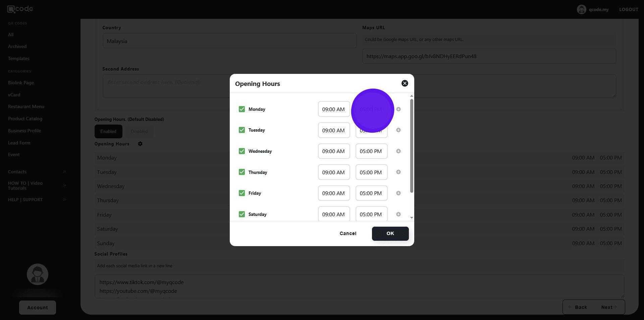644x320 pixels.
Task: Open Saturday opening time field
Action: click(334, 214)
